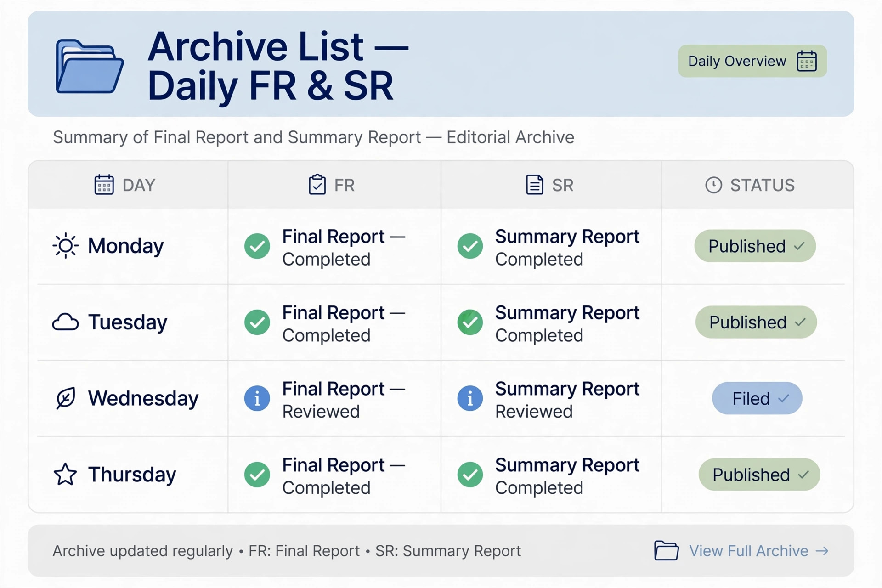Screen dimensions: 882x588
Task: Select the Wednesday row label
Action: click(143, 398)
